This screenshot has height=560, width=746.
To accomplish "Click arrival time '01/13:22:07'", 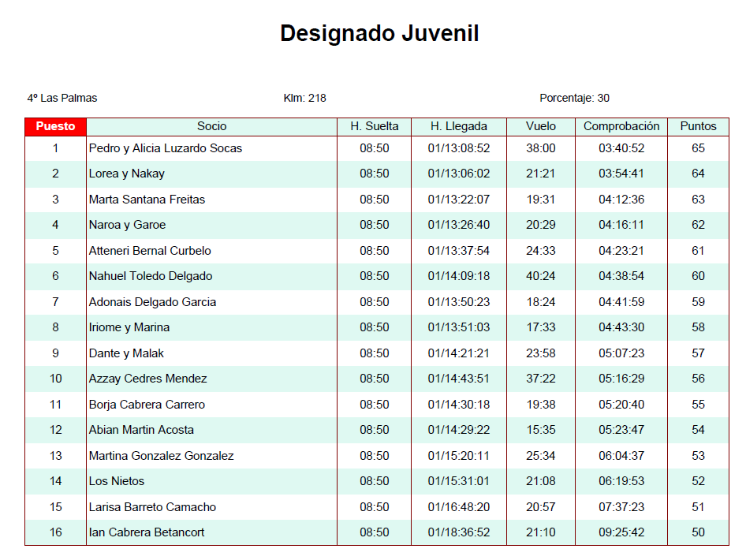I will click(x=459, y=200).
